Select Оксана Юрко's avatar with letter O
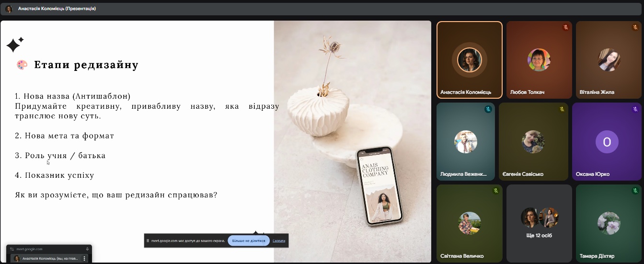 pyautogui.click(x=607, y=142)
